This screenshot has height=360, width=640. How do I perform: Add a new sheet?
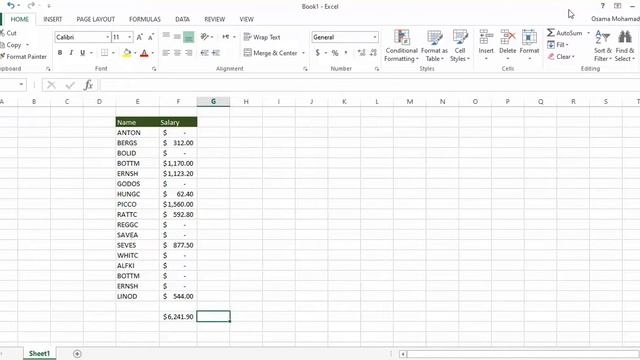pyautogui.click(x=77, y=353)
